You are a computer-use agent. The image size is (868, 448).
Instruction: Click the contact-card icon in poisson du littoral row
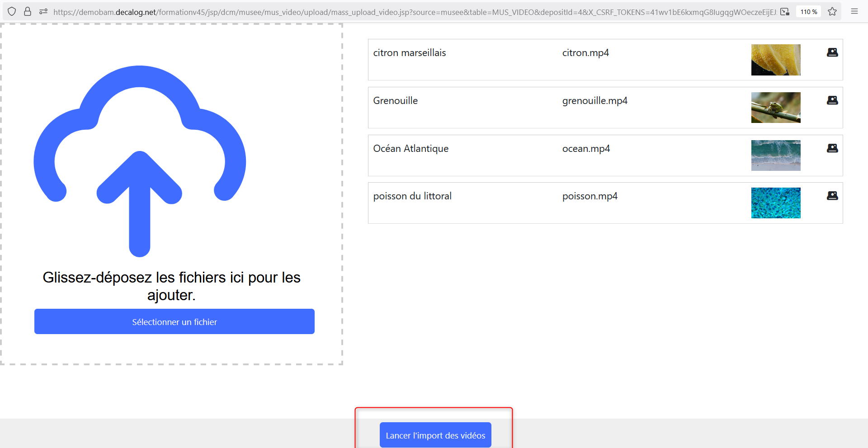pos(832,196)
